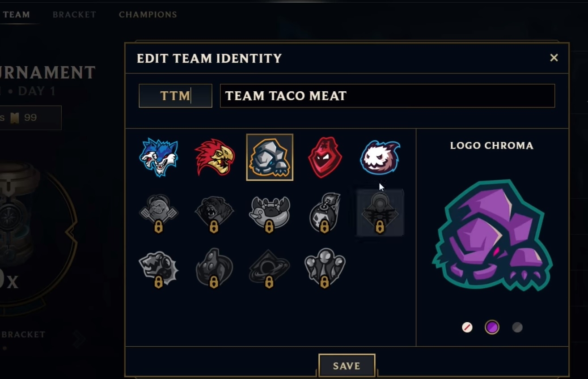
Task: Click the Team Taco Meat name field
Action: click(387, 96)
